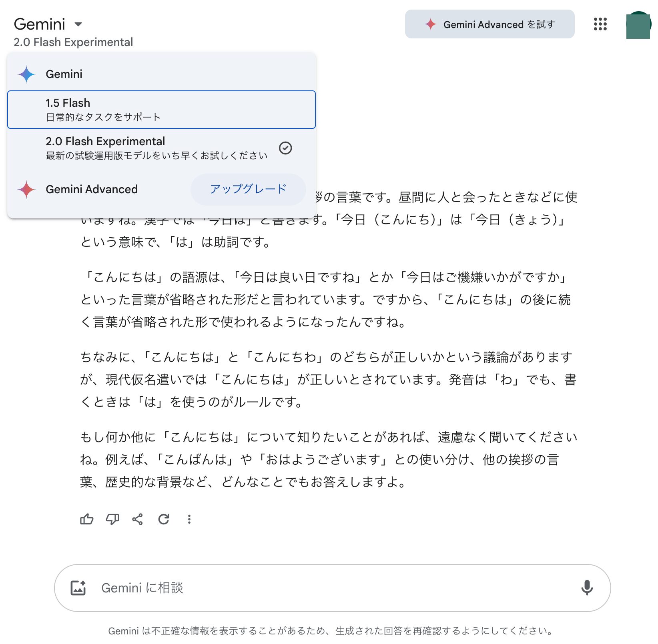658x644 pixels.
Task: Click the image upload icon in prompt box
Action: click(78, 588)
